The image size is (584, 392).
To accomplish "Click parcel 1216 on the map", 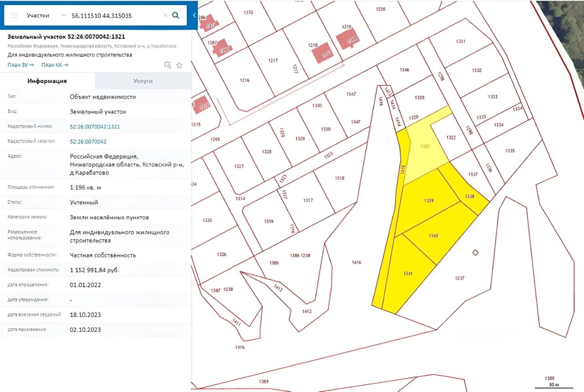I will tap(245, 80).
